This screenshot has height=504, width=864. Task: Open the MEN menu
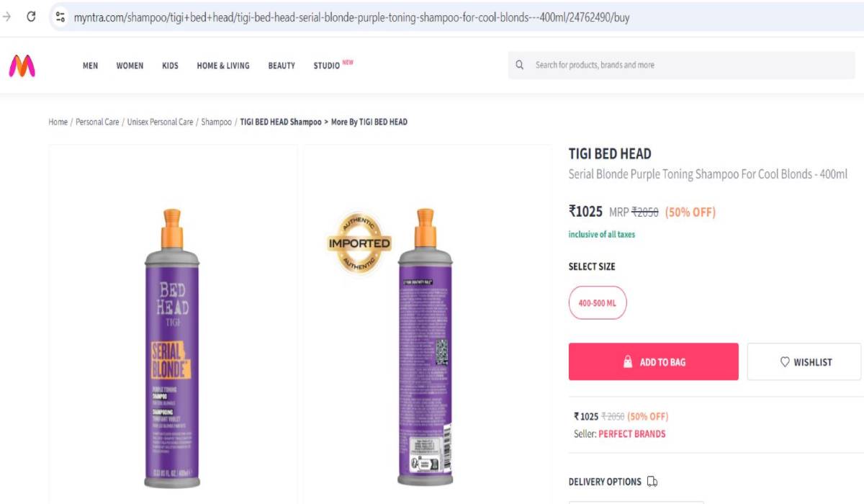90,66
